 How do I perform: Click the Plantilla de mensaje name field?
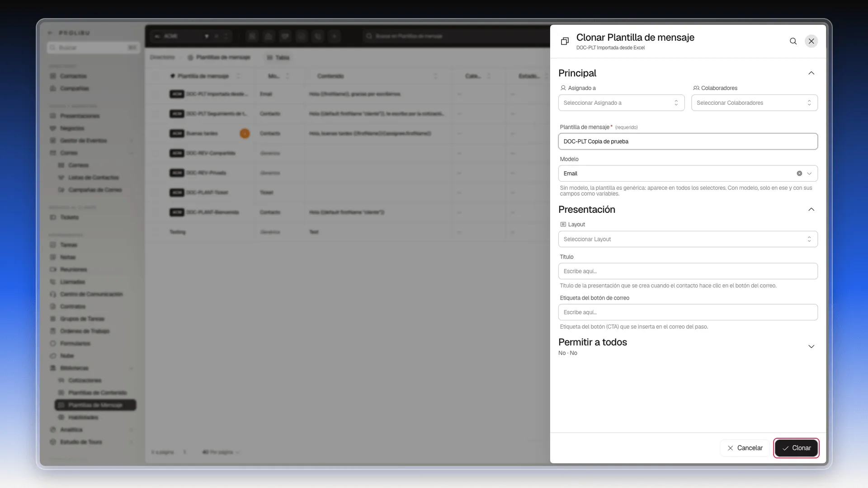point(688,141)
